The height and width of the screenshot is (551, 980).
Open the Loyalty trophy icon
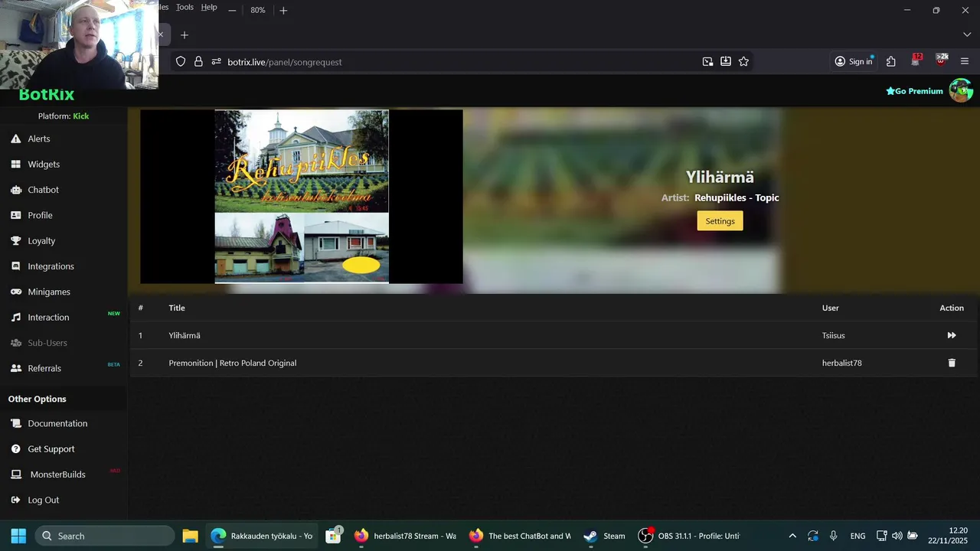coord(15,240)
